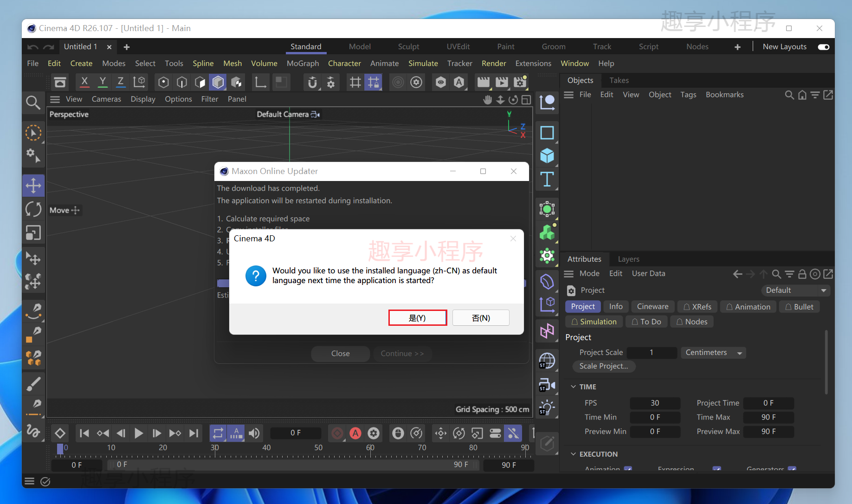Click the Scale Project... button

click(x=604, y=366)
